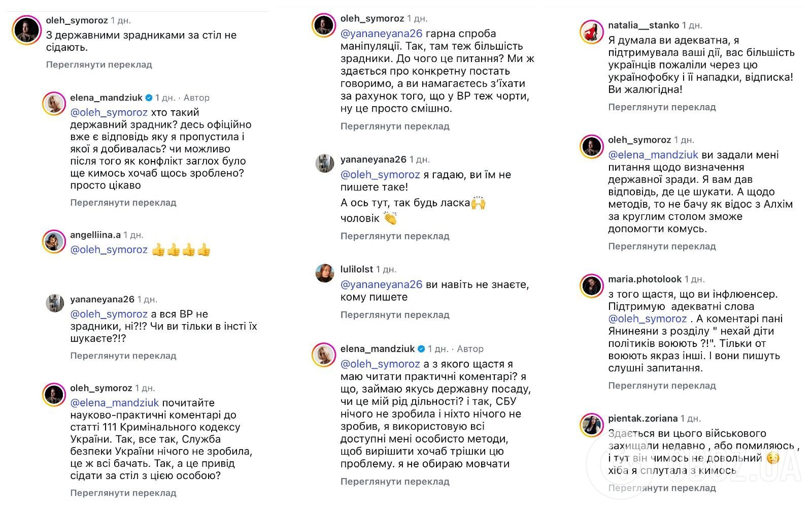Viewport: 812px width, 508px height.
Task: Click maria.photolook profile avatar
Action: pos(592,287)
